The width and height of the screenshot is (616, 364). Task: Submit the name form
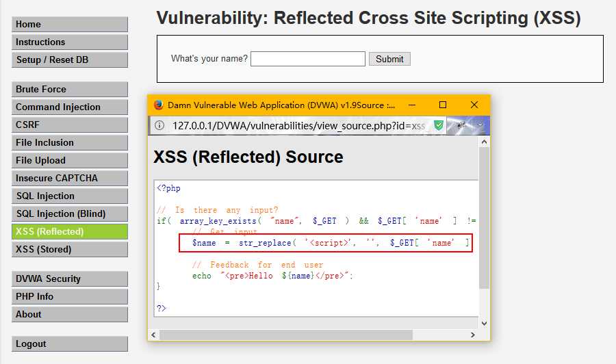click(389, 59)
